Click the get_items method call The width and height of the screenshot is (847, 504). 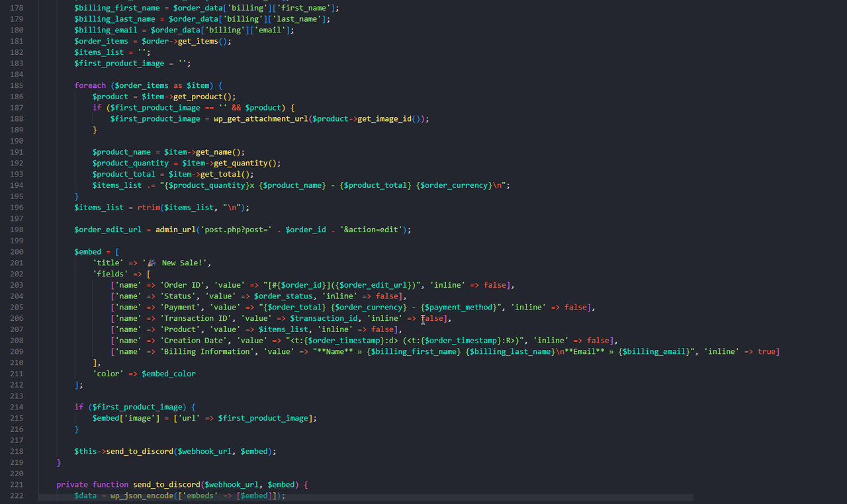click(x=198, y=41)
